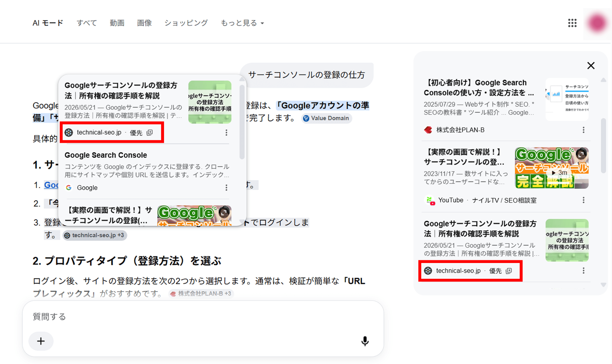This screenshot has height=364, width=612.
Task: Click the microphone voice input icon
Action: (x=365, y=341)
